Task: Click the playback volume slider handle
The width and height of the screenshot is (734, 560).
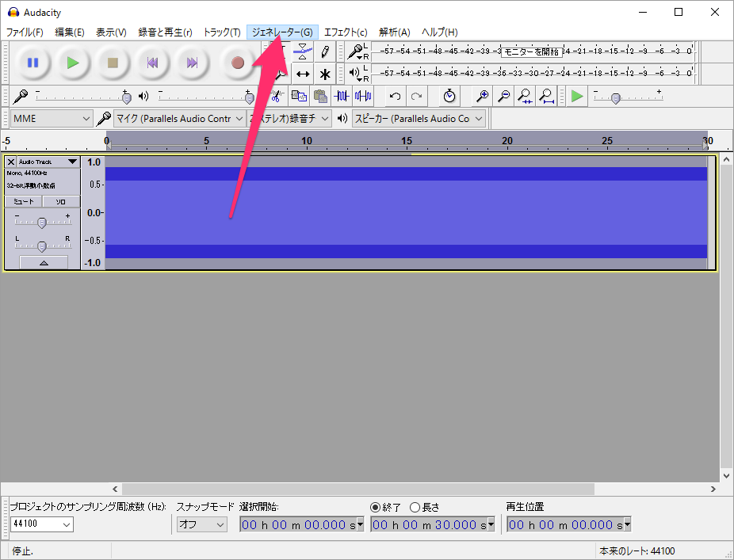Action: pyautogui.click(x=250, y=97)
